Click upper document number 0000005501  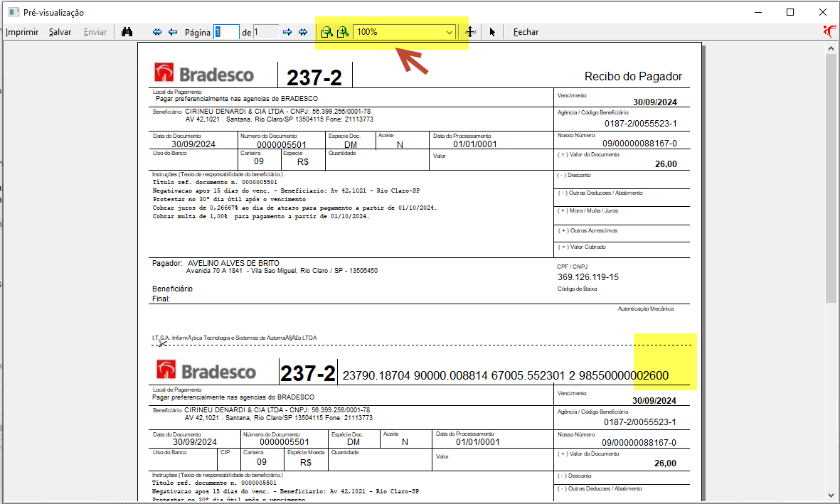[281, 144]
